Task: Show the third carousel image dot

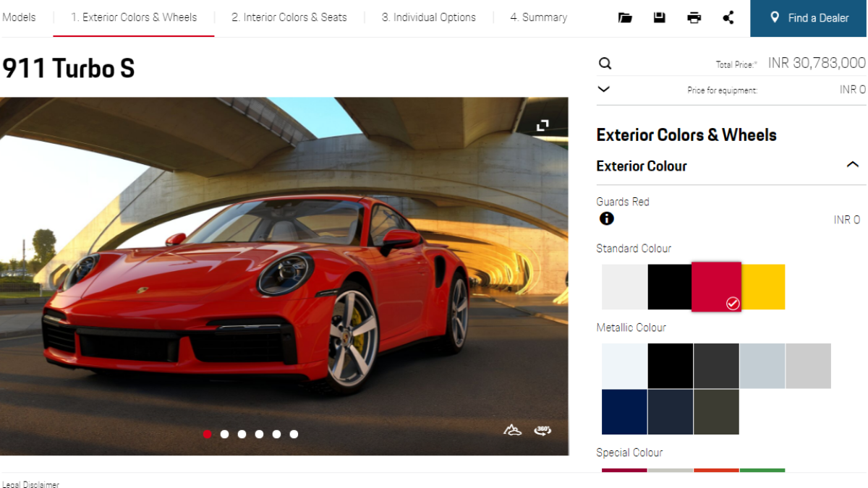Action: (x=242, y=434)
